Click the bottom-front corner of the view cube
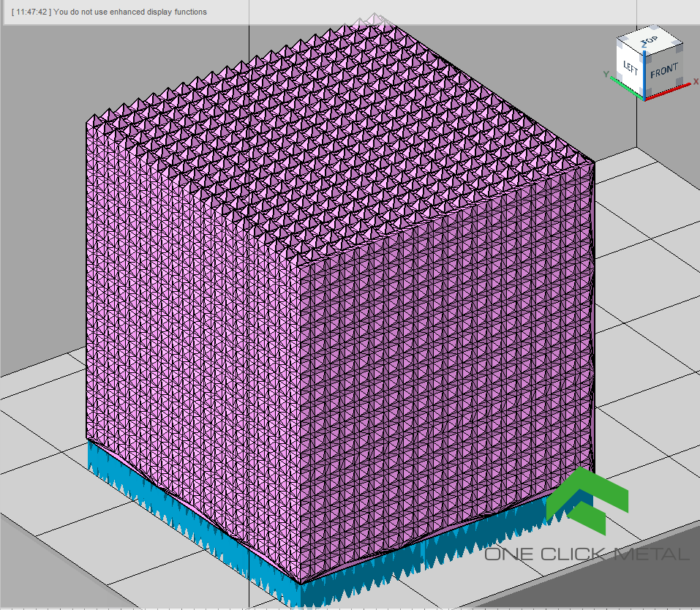The image size is (700, 610). tap(644, 99)
